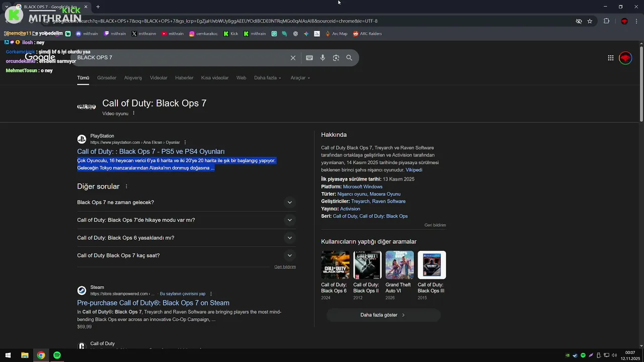Submit search with the magnifier icon
The height and width of the screenshot is (362, 644).
(349, 58)
